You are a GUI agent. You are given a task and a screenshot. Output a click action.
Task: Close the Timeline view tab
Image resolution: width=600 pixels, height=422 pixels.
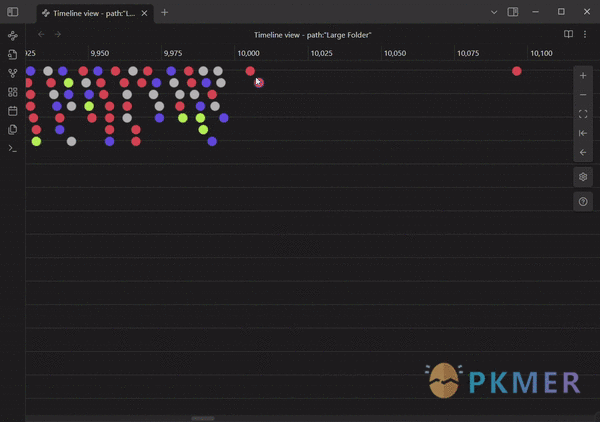pos(144,13)
